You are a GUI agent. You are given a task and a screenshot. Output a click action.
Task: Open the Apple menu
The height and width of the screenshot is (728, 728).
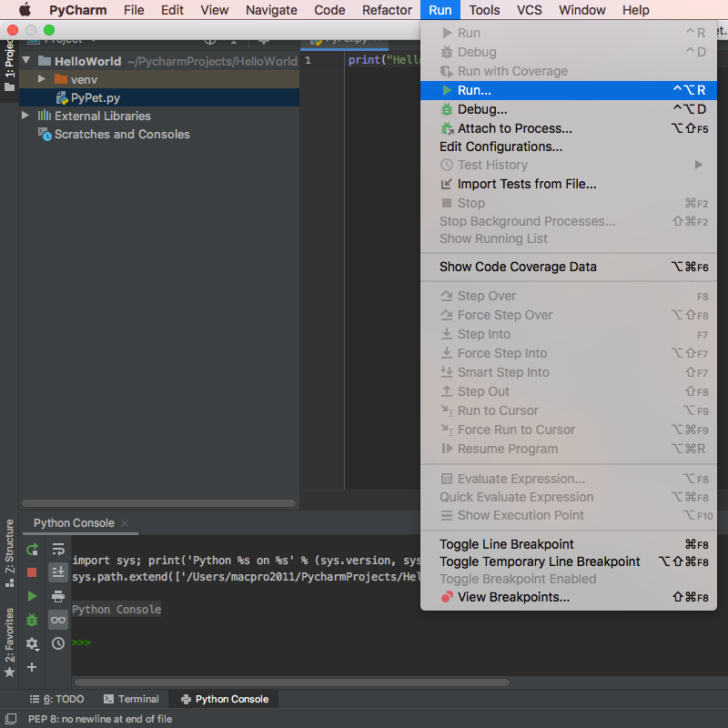coord(25,10)
